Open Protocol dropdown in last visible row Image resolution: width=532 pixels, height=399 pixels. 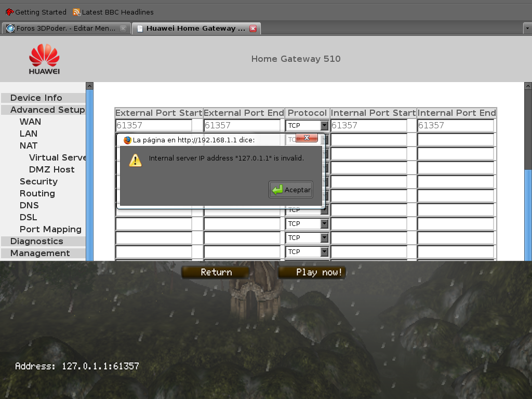tap(307, 252)
